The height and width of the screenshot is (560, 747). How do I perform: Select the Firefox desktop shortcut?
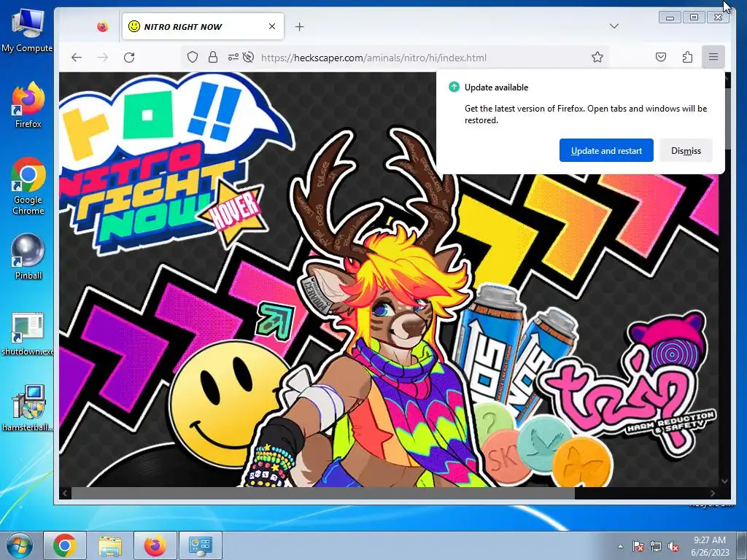coord(28,105)
